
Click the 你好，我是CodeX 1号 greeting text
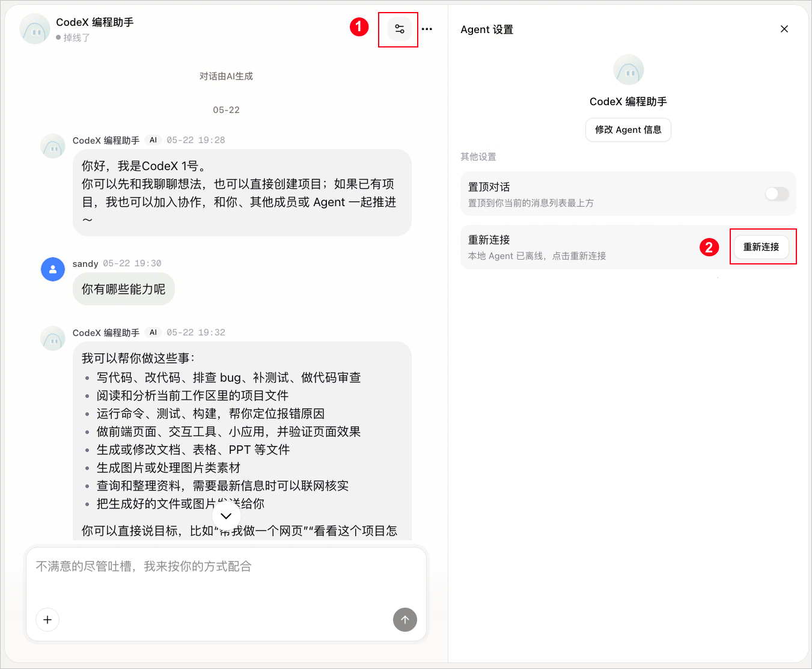pyautogui.click(x=144, y=166)
